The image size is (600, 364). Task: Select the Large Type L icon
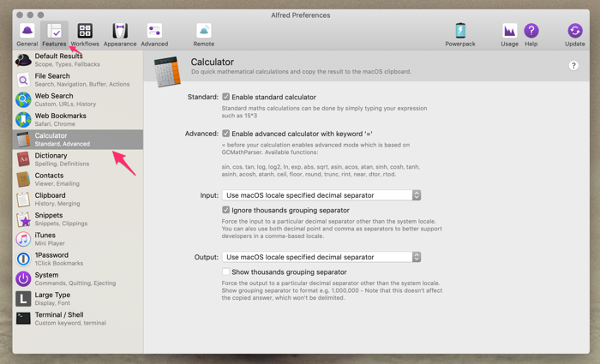click(23, 299)
